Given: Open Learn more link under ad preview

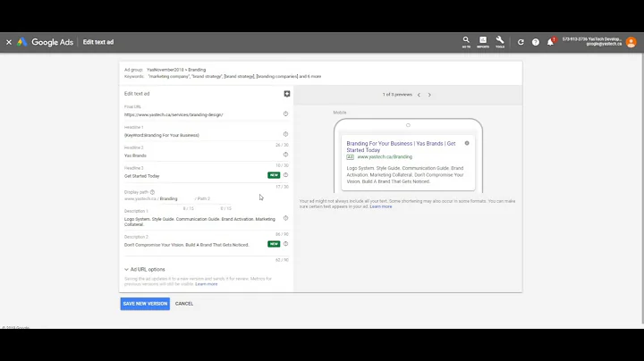Looking at the screenshot, I should click(x=381, y=206).
